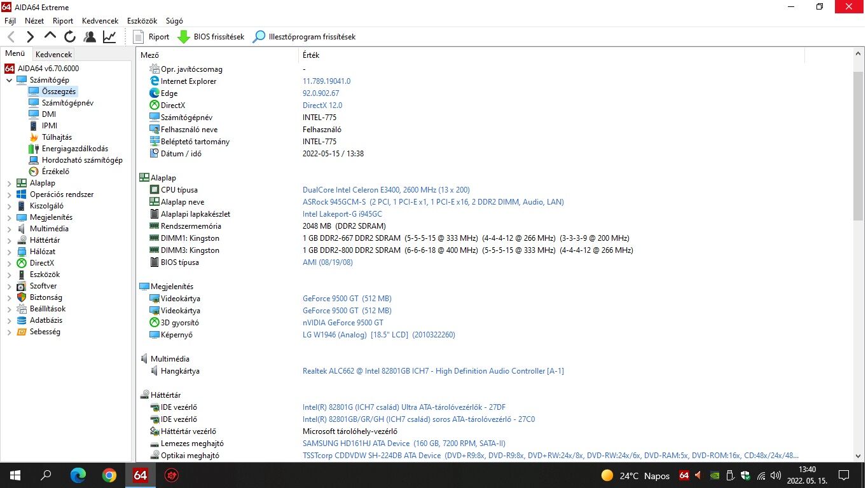Open the Windows Start button
This screenshot has width=868, height=488.
15,475
